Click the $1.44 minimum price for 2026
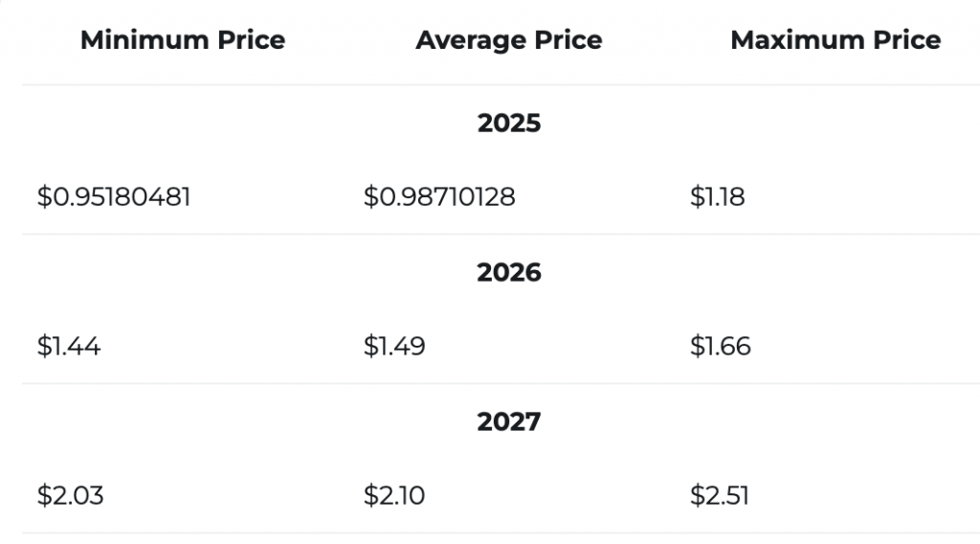 [x=69, y=346]
